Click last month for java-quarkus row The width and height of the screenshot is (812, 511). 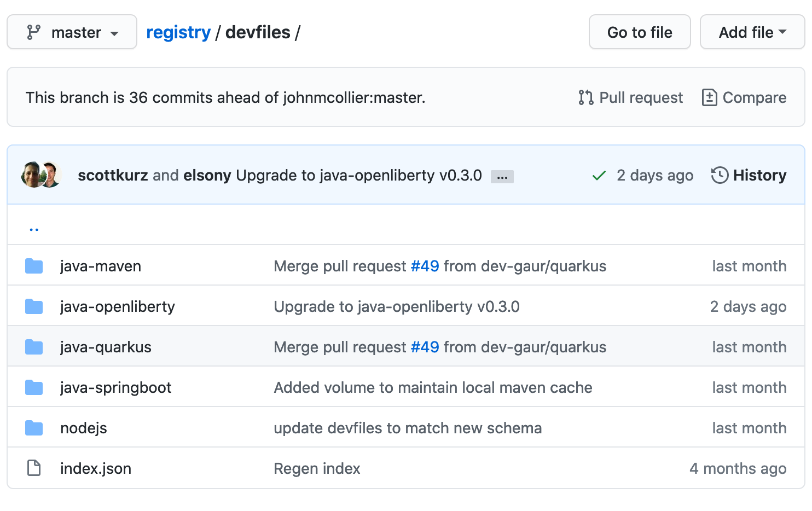click(749, 347)
